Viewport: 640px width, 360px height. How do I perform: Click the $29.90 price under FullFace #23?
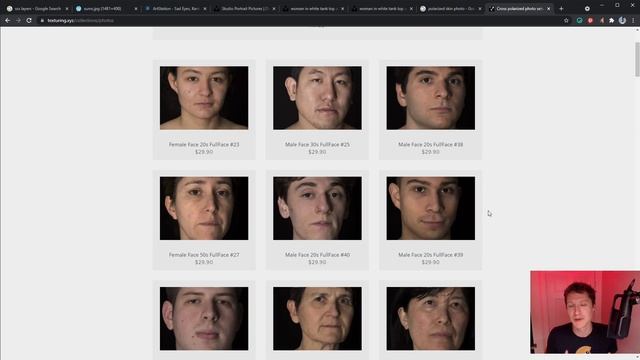(204, 152)
